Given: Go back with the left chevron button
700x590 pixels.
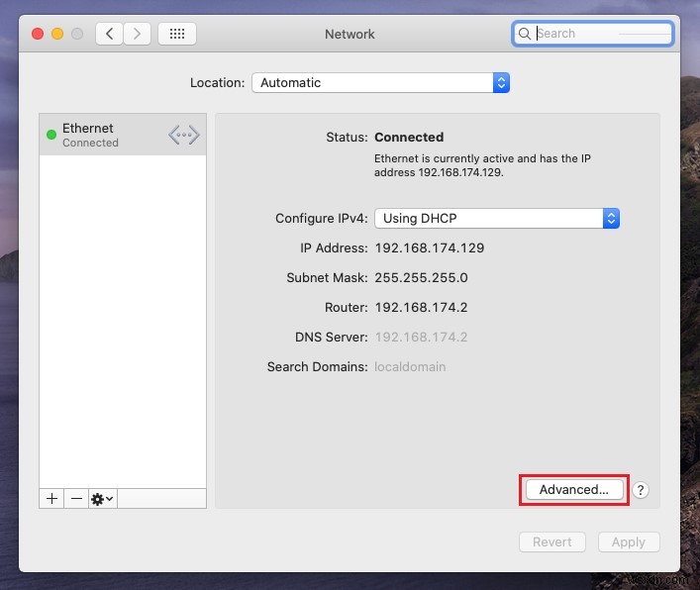Looking at the screenshot, I should [109, 34].
